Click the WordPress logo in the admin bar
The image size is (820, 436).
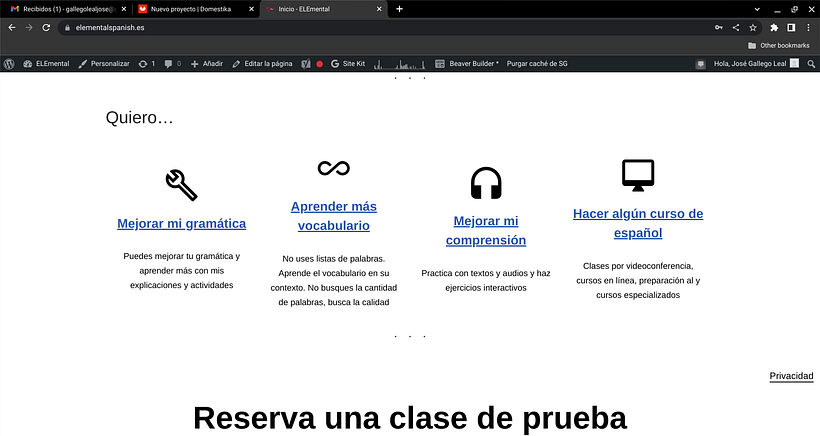pos(9,64)
